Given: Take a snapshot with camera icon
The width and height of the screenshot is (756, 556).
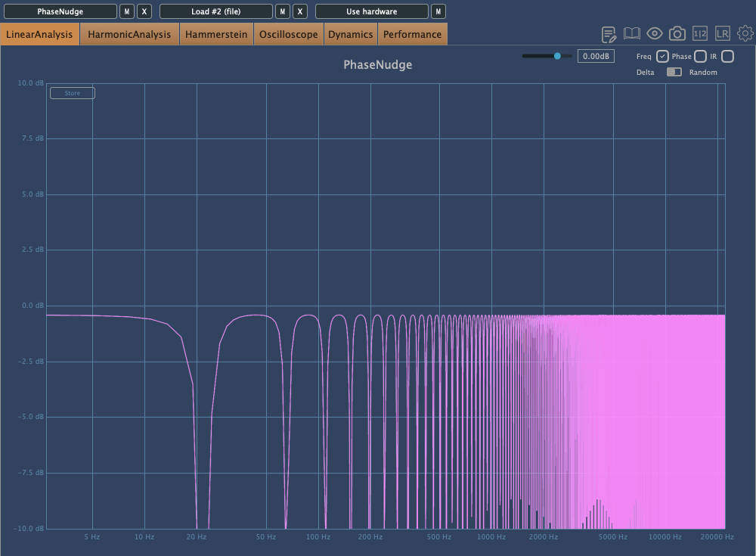Looking at the screenshot, I should pos(677,34).
